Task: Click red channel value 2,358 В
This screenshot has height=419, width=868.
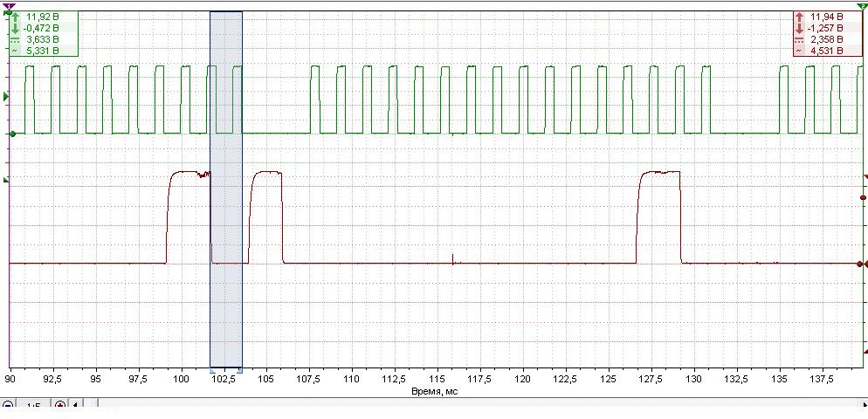Action: [826, 40]
